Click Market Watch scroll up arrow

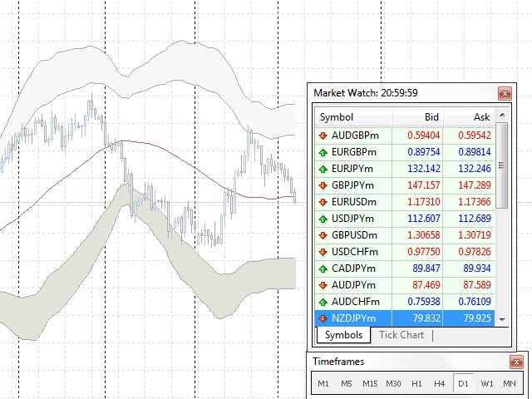pyautogui.click(x=502, y=116)
